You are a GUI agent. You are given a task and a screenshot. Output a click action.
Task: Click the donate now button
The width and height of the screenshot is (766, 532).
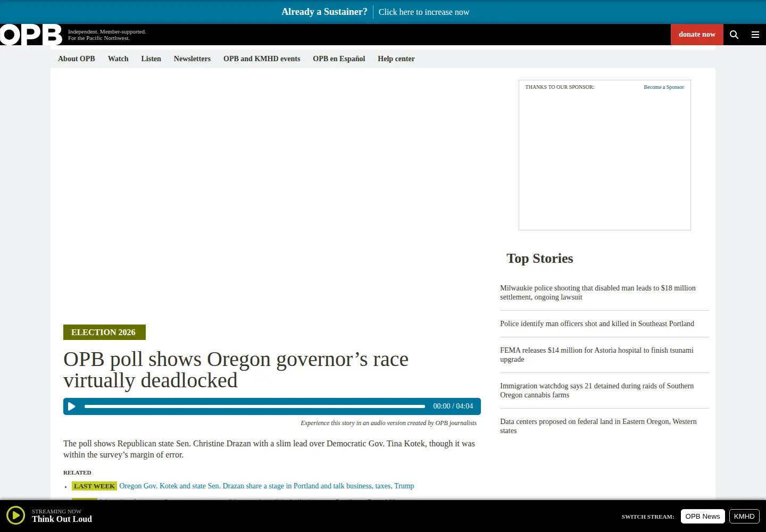[x=697, y=35]
